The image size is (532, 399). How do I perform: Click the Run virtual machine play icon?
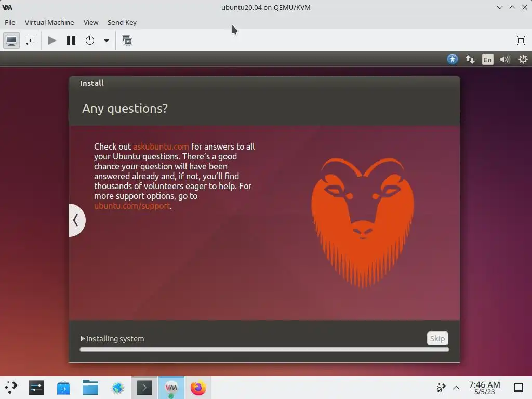click(52, 41)
